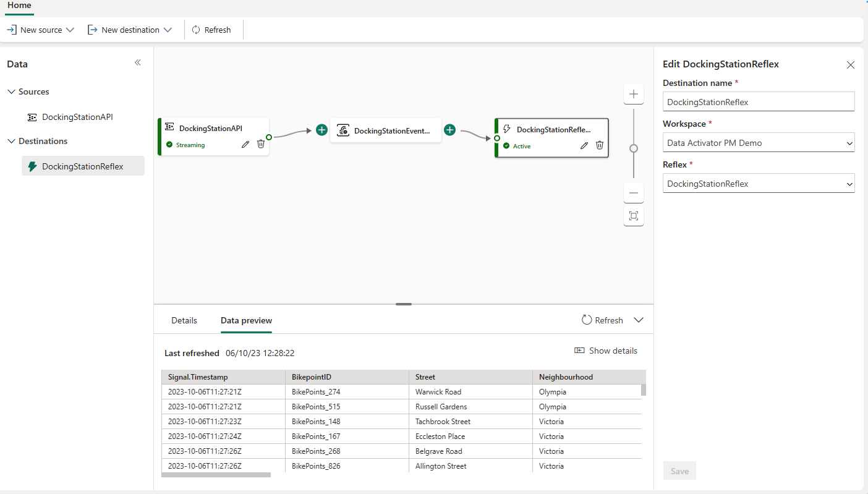Refresh the eventstream from the toolbar
Screen dimensions: 868x494
click(x=211, y=30)
